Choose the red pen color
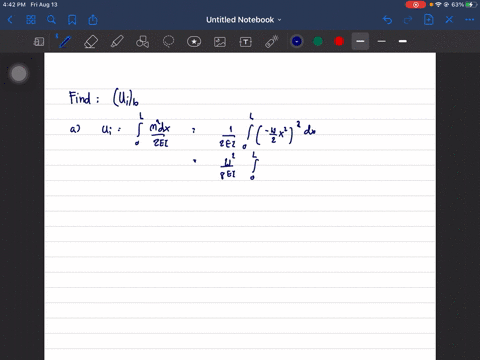This screenshot has height=360, width=480. pyautogui.click(x=339, y=41)
